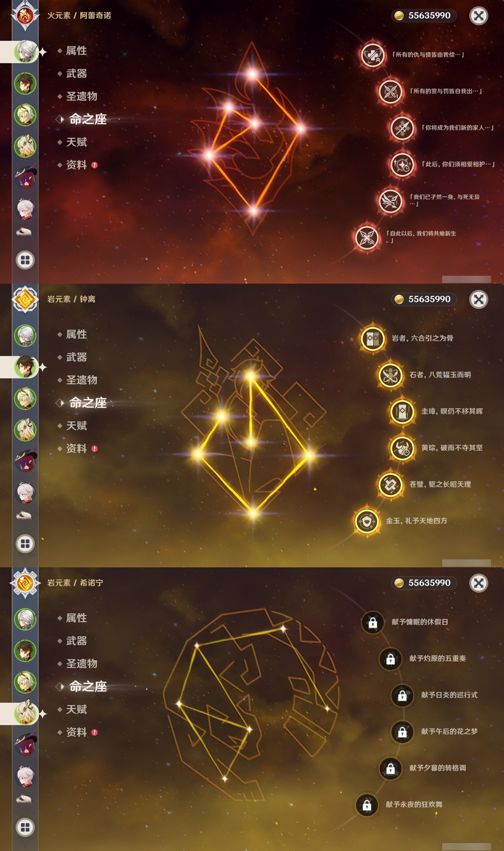Image resolution: width=504 pixels, height=851 pixels.
Task: Select shield icon 金玉,礼予天地四方
Action: (x=367, y=521)
